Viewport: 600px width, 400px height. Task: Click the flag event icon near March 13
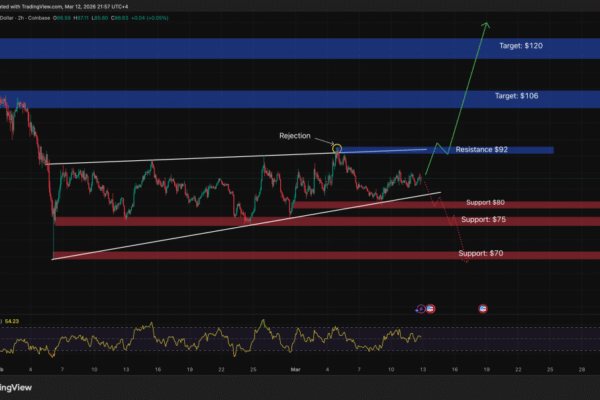point(430,308)
